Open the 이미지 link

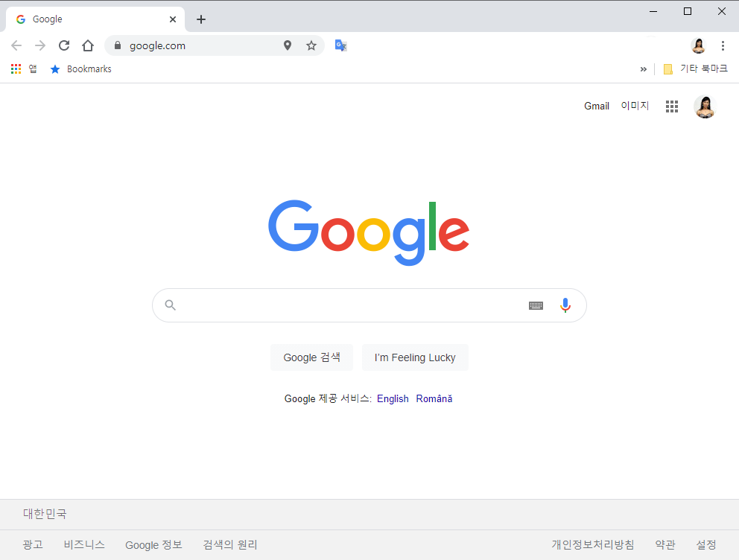coord(635,106)
